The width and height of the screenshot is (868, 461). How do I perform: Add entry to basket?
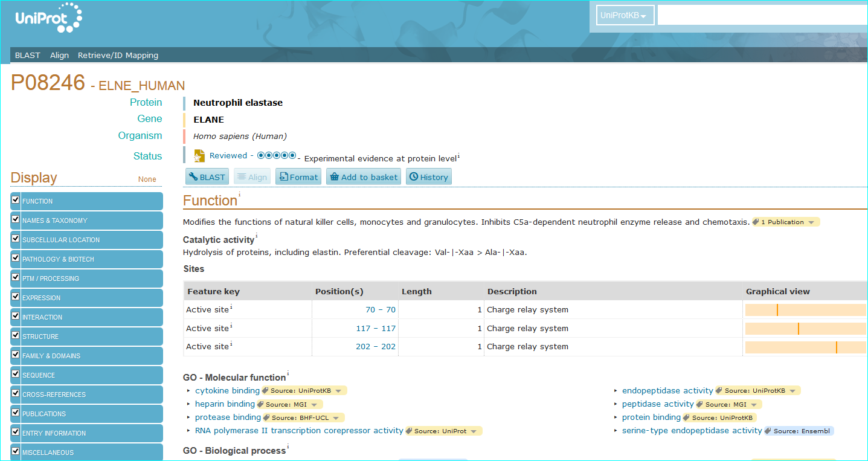[364, 177]
